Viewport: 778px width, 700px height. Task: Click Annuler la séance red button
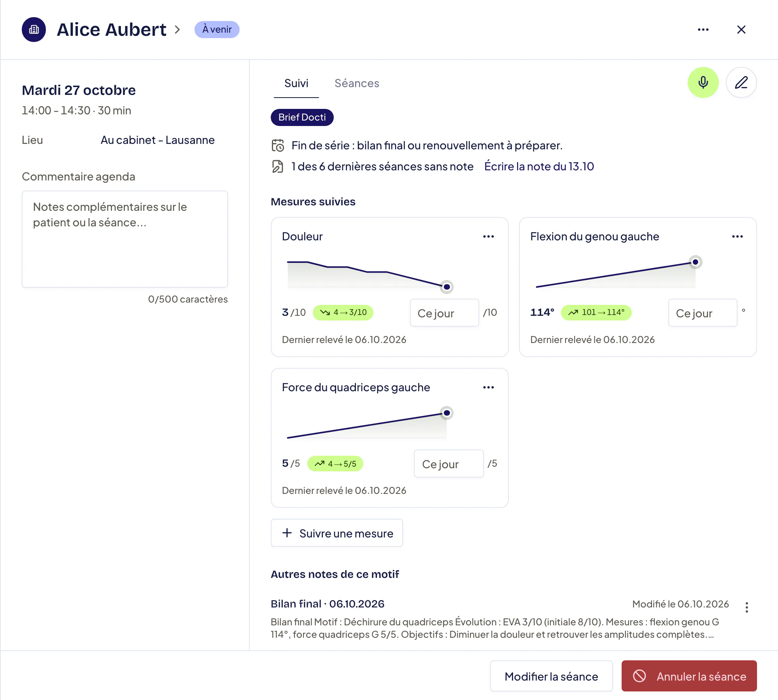(689, 676)
